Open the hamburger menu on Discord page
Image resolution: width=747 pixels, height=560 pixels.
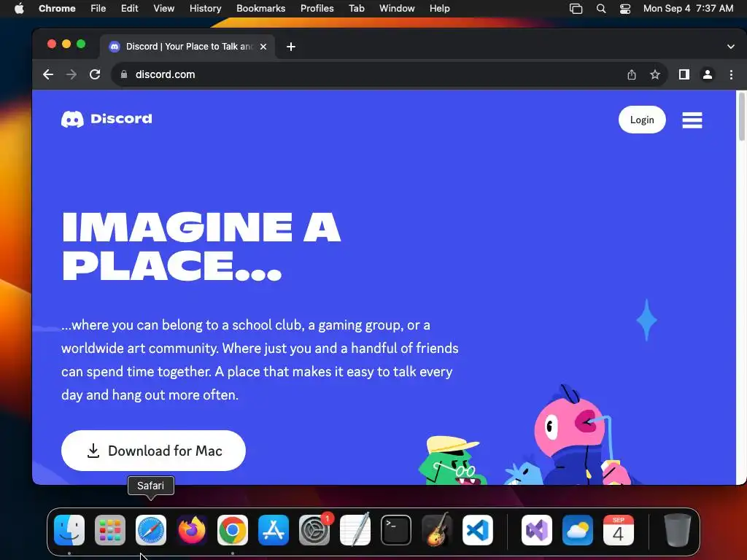coord(692,120)
